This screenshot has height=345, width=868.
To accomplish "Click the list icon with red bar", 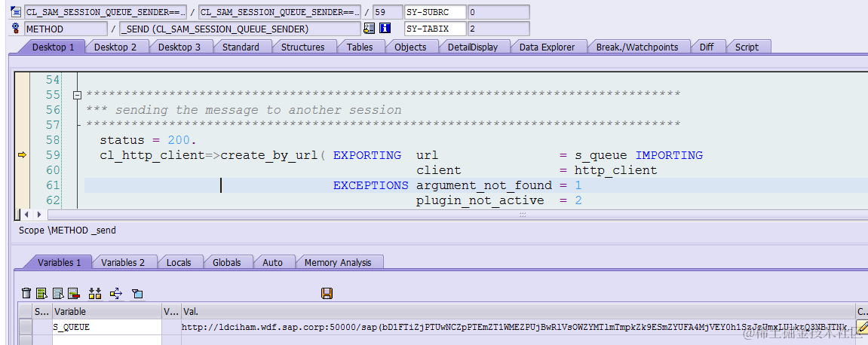I will pos(74,293).
